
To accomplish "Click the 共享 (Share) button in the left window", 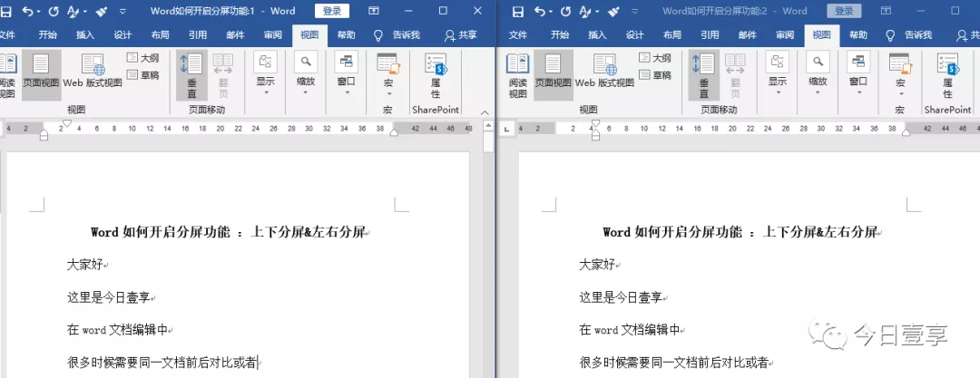I will [x=461, y=35].
